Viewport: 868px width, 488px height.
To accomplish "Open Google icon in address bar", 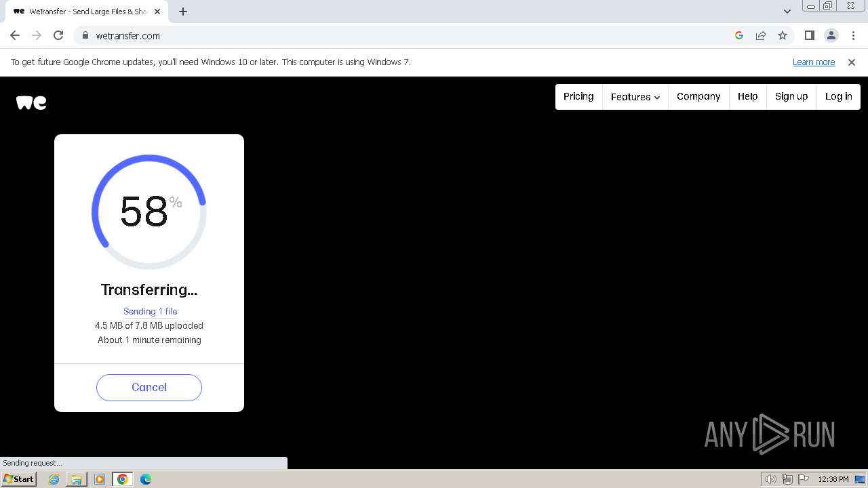I will (739, 35).
